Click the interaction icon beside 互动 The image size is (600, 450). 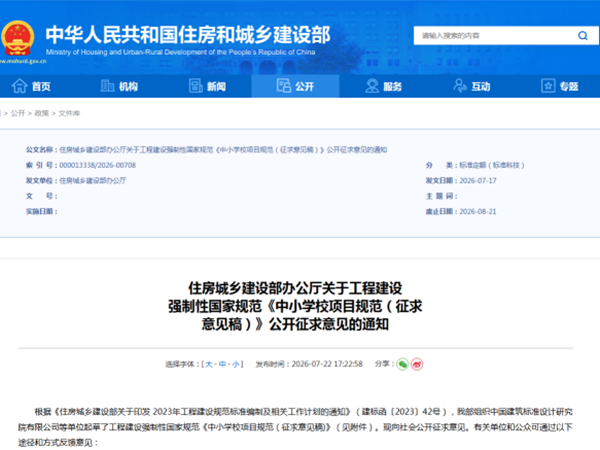(460, 86)
